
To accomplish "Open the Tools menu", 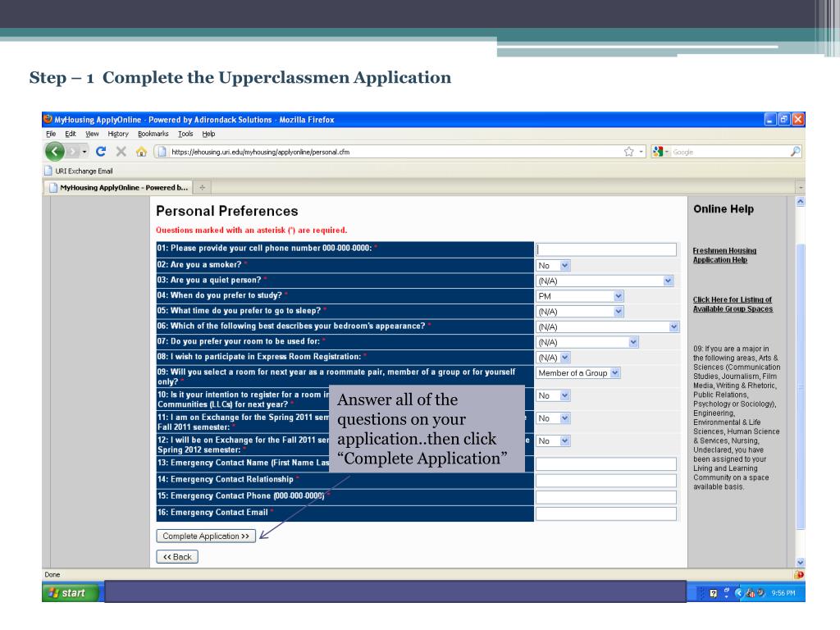I will (x=185, y=134).
